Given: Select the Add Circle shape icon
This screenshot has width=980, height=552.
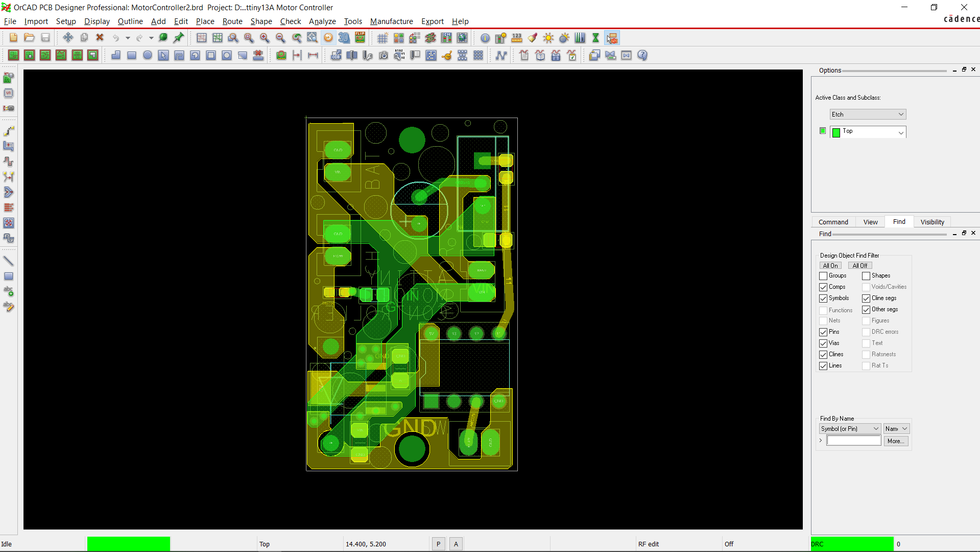Looking at the screenshot, I should (x=148, y=55).
